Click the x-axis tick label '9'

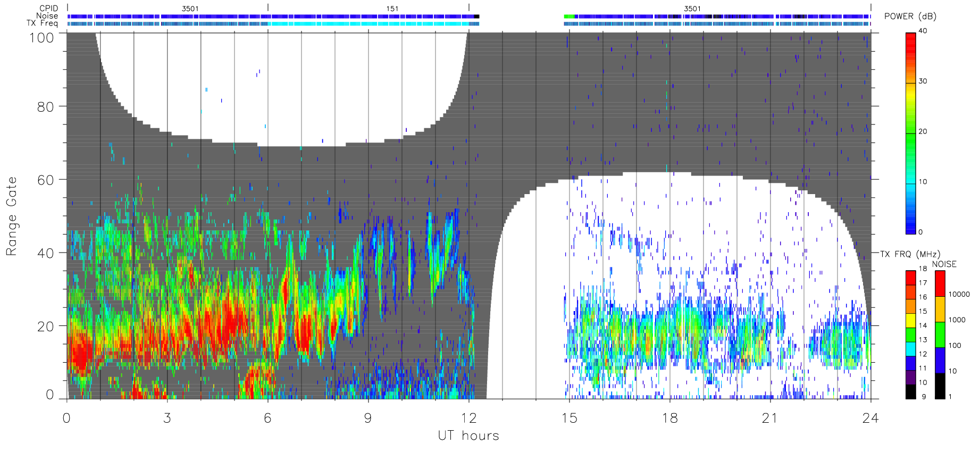tap(368, 418)
